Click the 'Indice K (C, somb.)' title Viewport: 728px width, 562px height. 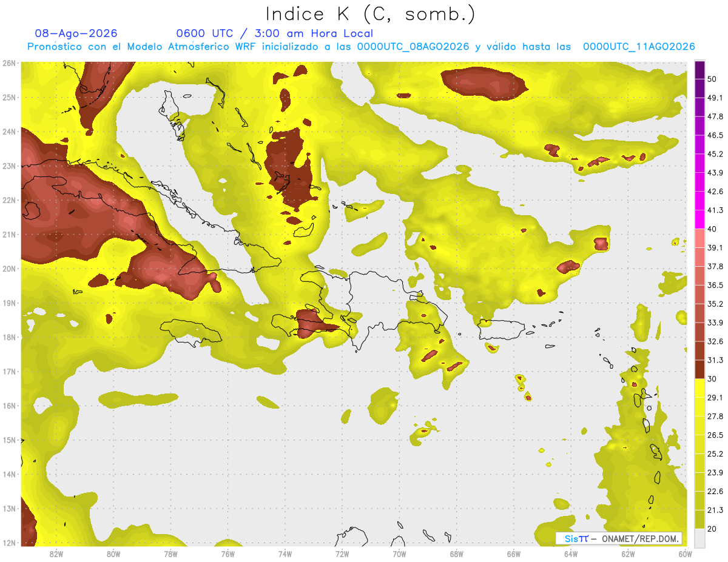(x=370, y=14)
